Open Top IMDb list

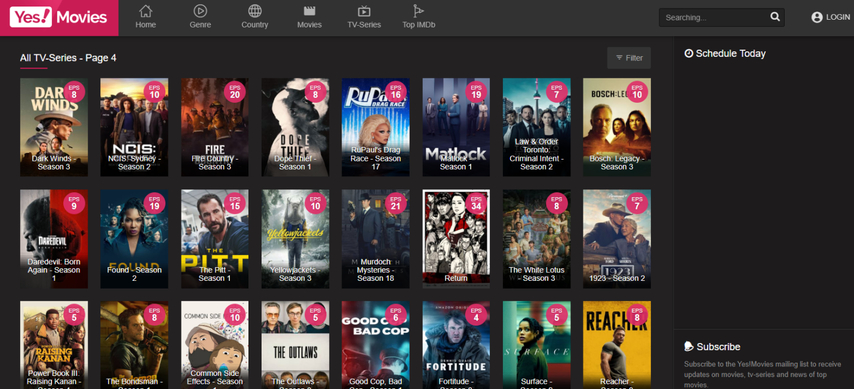(418, 17)
